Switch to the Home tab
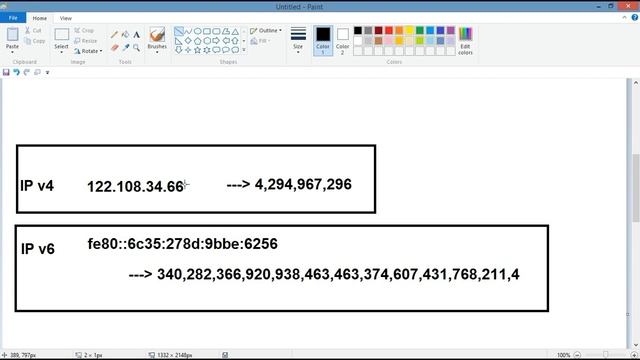 (40, 18)
